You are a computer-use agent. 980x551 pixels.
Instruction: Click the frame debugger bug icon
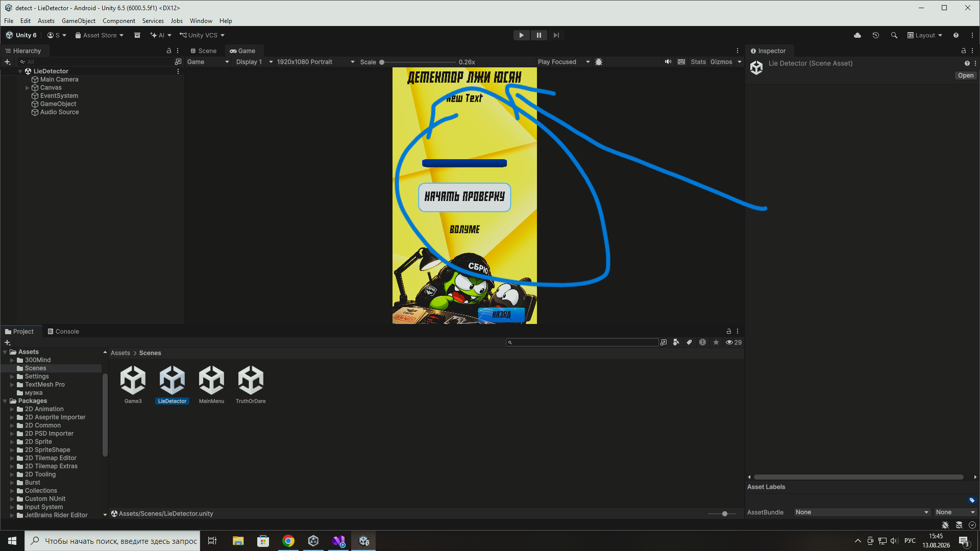[x=599, y=62]
